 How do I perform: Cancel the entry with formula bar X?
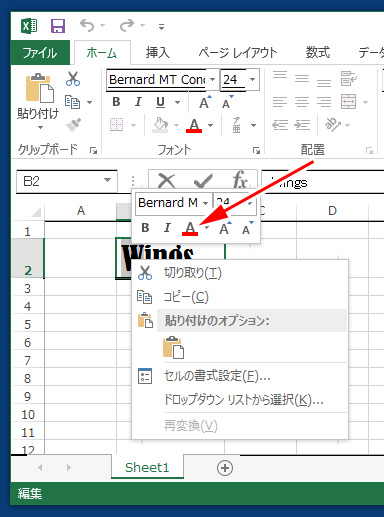point(166,181)
